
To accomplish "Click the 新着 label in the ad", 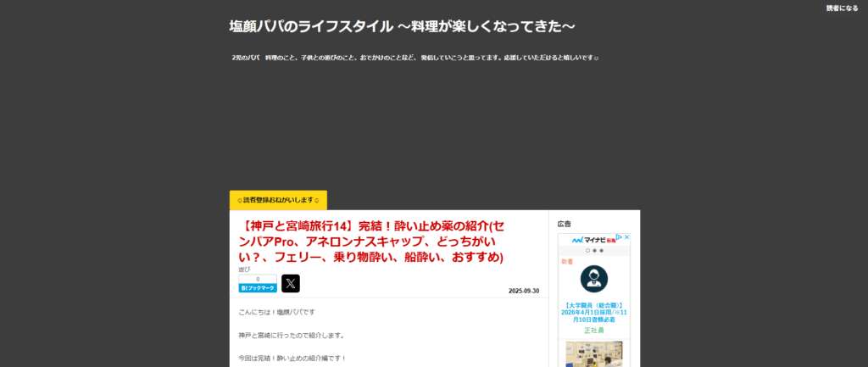I will [x=567, y=262].
